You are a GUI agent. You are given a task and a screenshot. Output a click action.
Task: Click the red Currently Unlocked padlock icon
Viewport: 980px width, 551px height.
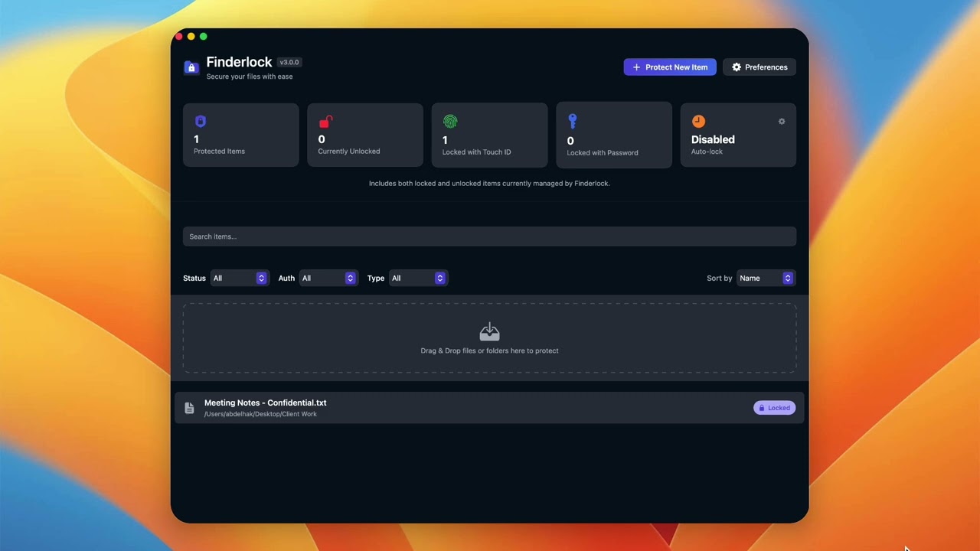point(325,122)
